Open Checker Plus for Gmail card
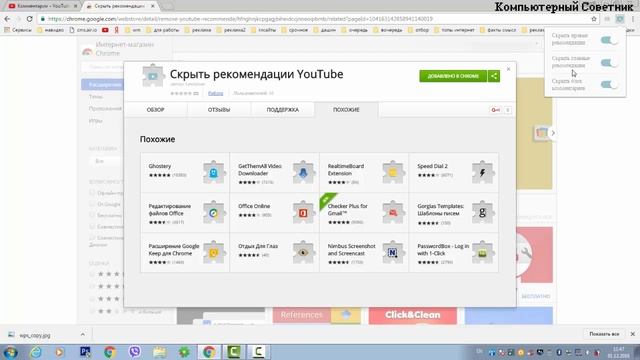Screen dimensions: 640x360 364,212
